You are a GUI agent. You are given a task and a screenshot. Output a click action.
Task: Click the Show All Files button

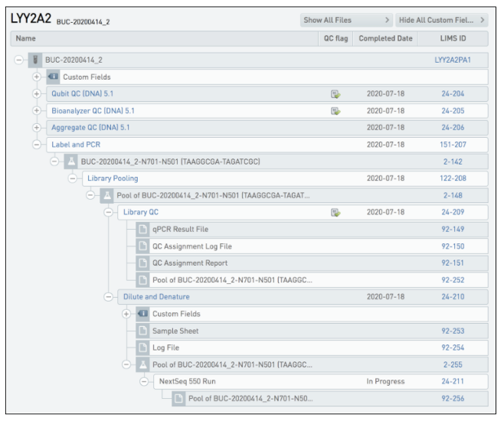tap(346, 20)
